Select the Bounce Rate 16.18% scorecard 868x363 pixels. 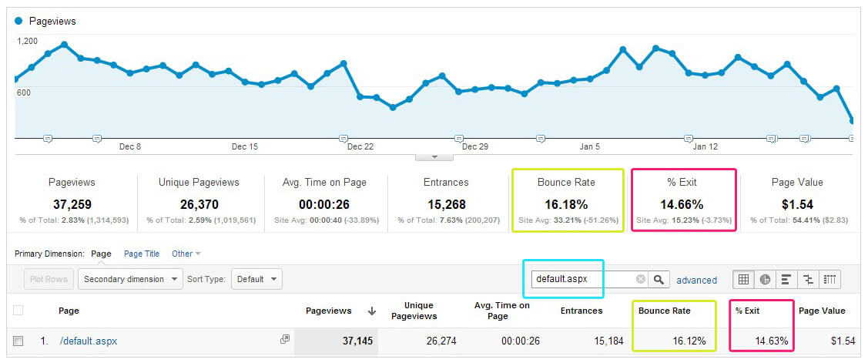click(568, 200)
